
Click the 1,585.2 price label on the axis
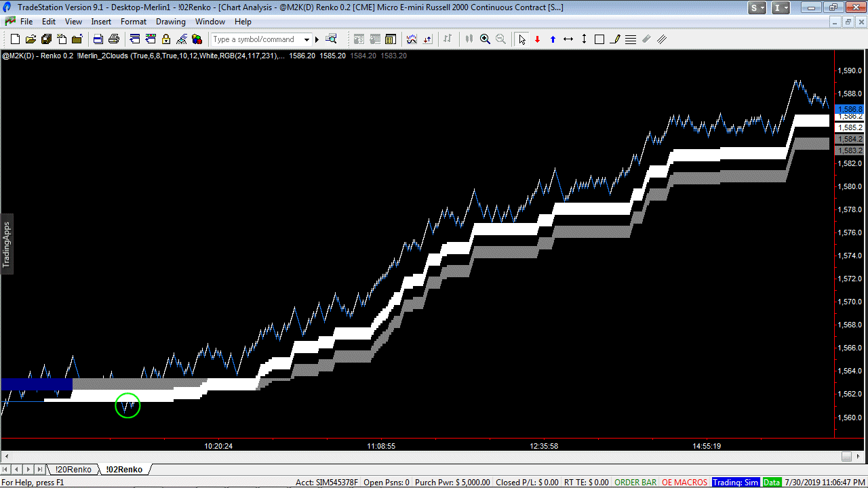pos(850,127)
